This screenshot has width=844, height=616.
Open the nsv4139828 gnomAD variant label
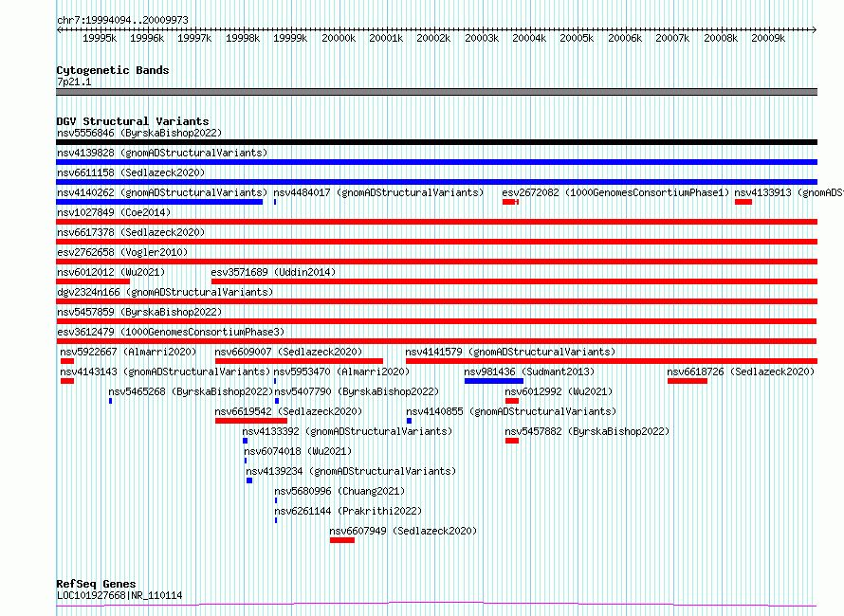pyautogui.click(x=162, y=153)
